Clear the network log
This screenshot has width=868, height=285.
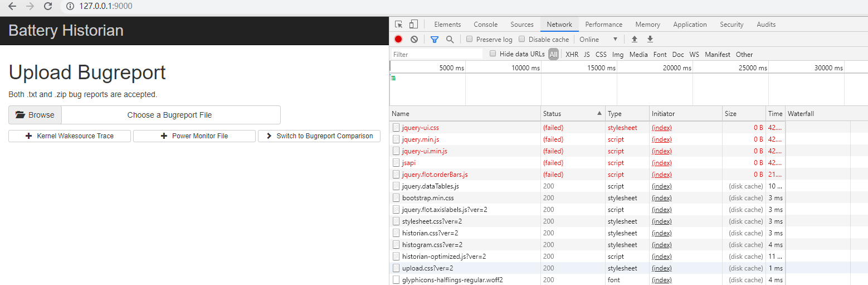[x=414, y=40]
